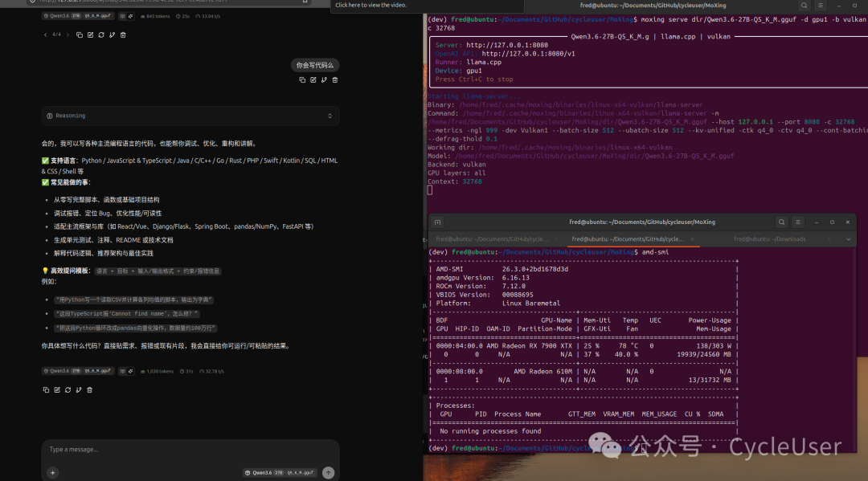Delete the user message 你会写代码么

(335, 80)
